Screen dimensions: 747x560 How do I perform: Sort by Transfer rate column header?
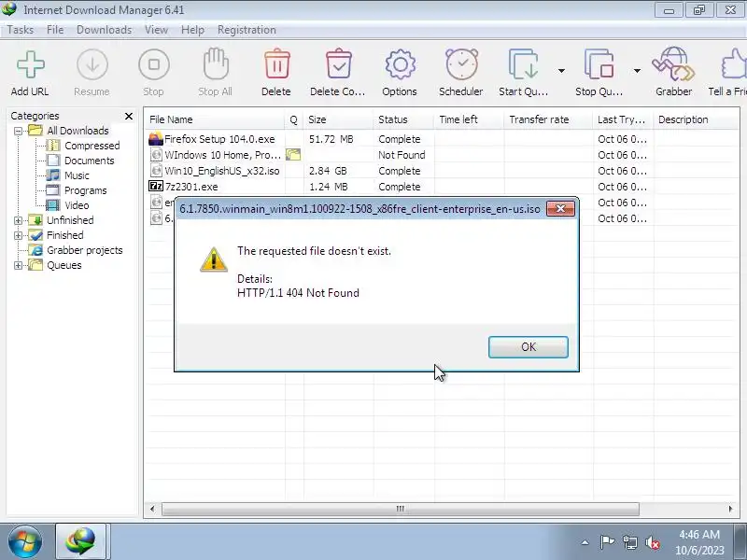click(548, 119)
